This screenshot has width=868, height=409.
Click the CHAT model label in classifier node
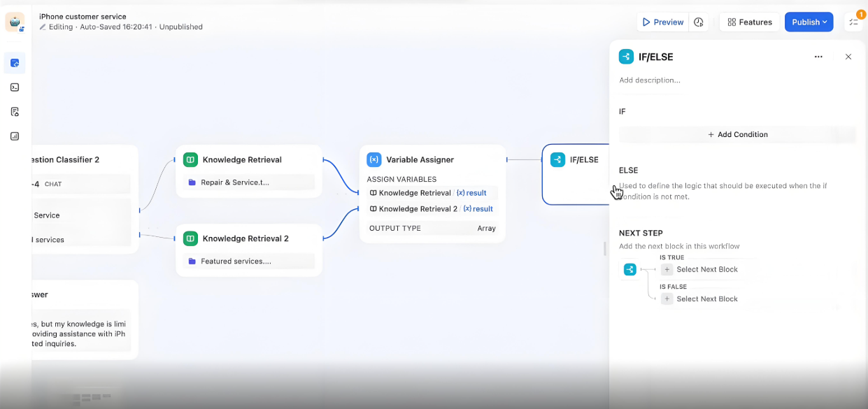click(54, 185)
